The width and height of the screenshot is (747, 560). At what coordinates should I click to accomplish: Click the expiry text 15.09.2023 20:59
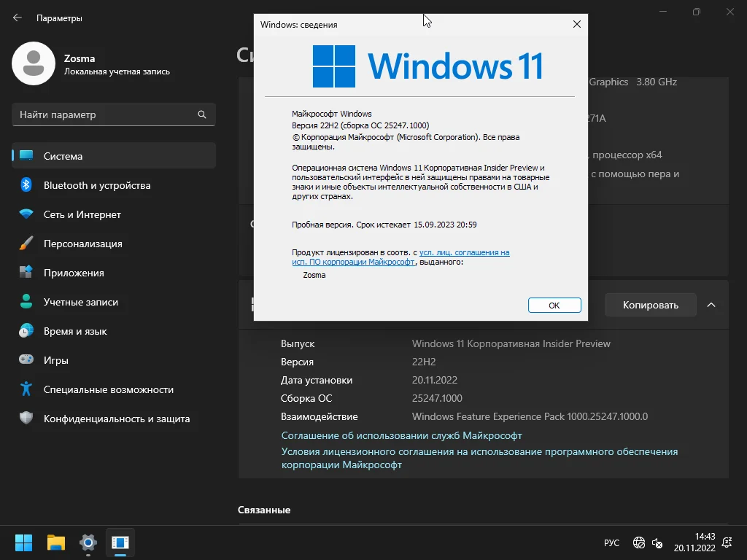[x=445, y=225]
